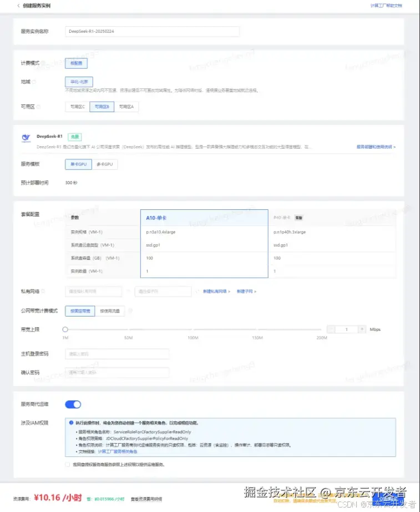Show the help tooltip beside 可用区
Screen dimensions: 420x512
click(38, 107)
